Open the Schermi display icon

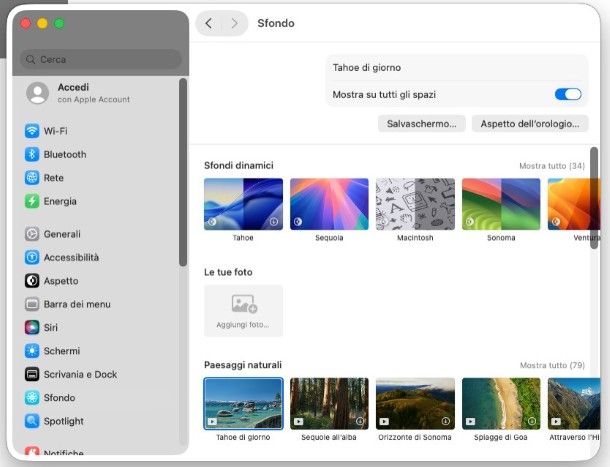click(x=32, y=351)
